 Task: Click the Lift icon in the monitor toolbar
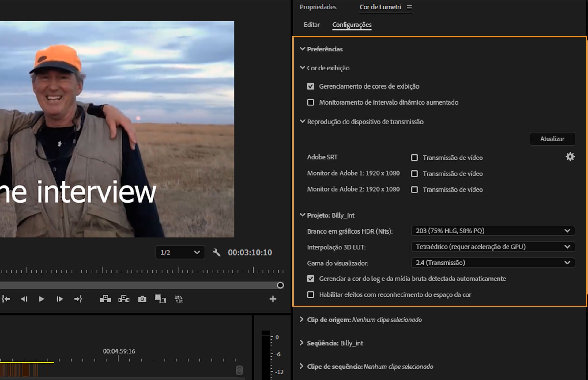(x=105, y=299)
